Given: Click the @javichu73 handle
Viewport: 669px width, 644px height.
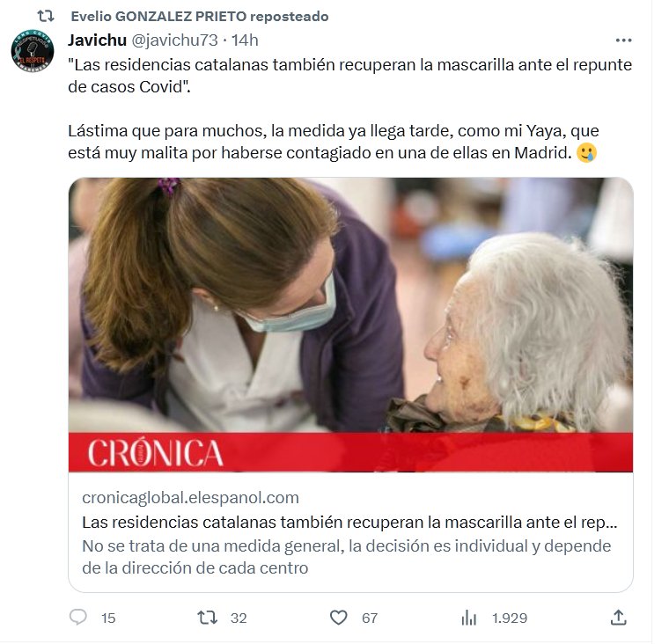Looking at the screenshot, I should [174, 40].
